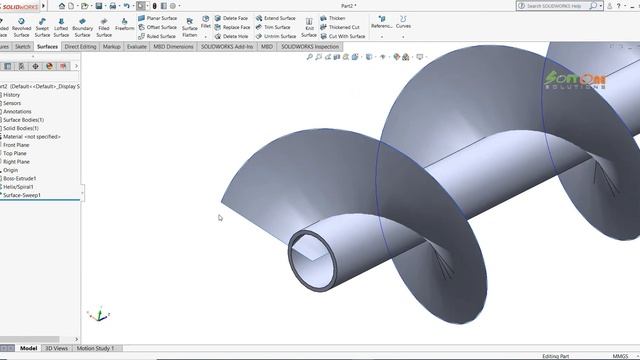Viewport: 640px width, 360px height.
Task: Click Zoom to Fit in view toolbar
Action: click(309, 57)
